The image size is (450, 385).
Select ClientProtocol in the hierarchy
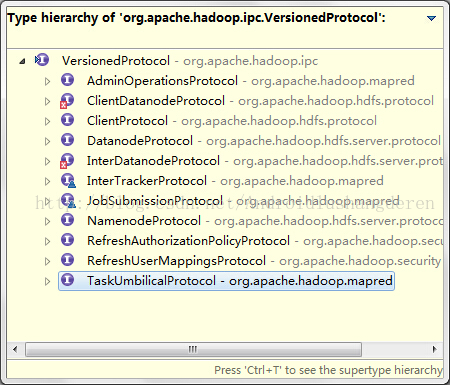pos(232,121)
